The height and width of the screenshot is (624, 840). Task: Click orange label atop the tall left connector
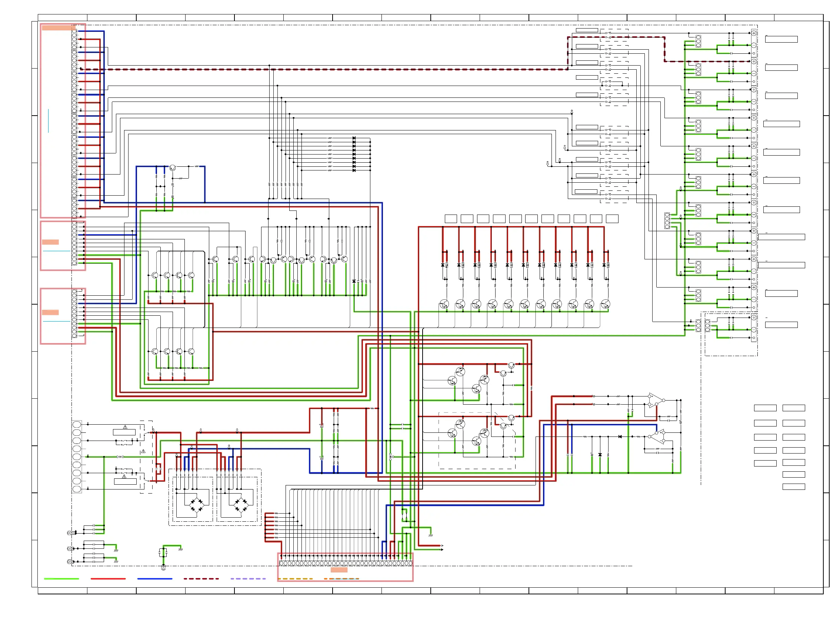pos(59,27)
